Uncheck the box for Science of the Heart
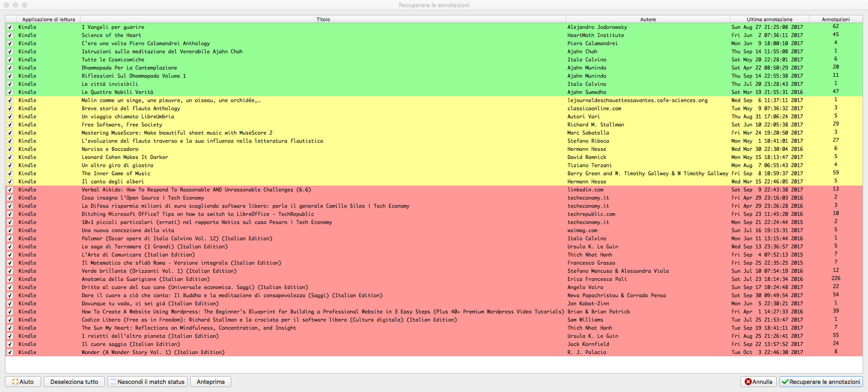 pos(10,35)
